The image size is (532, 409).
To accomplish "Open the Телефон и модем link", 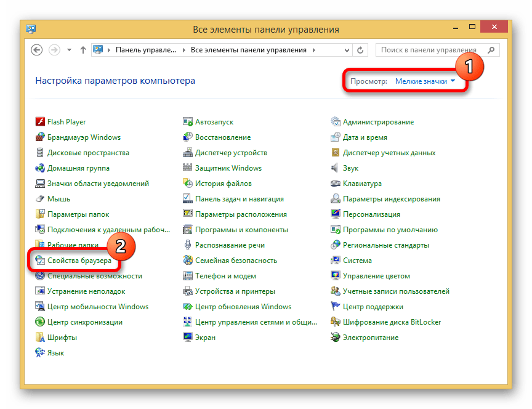I will pyautogui.click(x=225, y=275).
